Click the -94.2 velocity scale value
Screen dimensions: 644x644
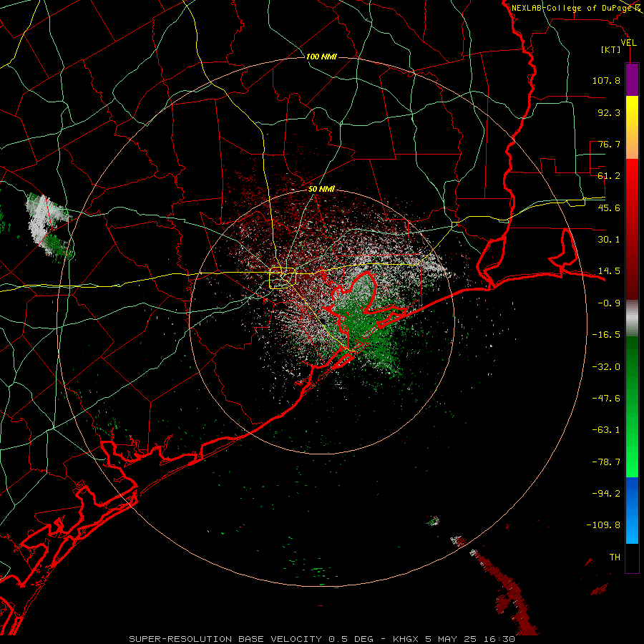tap(606, 493)
